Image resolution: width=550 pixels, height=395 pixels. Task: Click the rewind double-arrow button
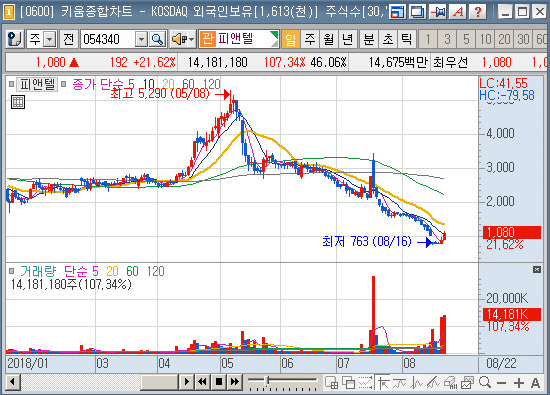[202, 381]
